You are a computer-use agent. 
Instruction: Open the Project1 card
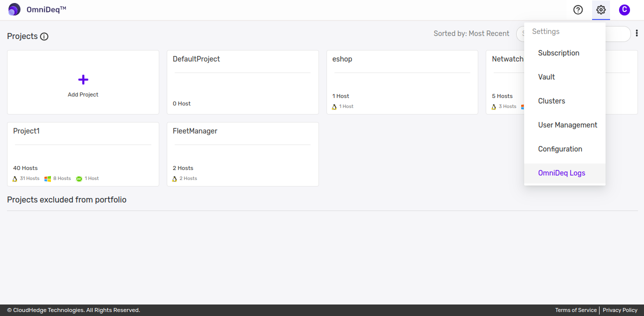83,154
